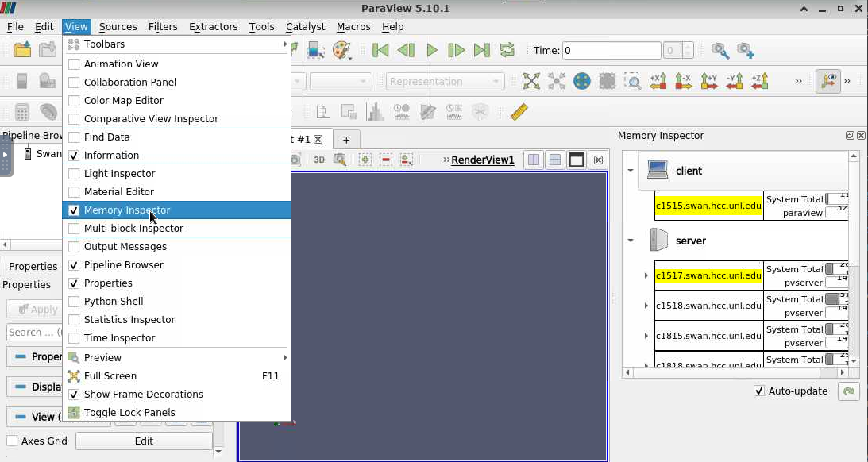Expand c1815.swan.hcc.unl.edu row
The height and width of the screenshot is (462, 868).
tap(646, 336)
